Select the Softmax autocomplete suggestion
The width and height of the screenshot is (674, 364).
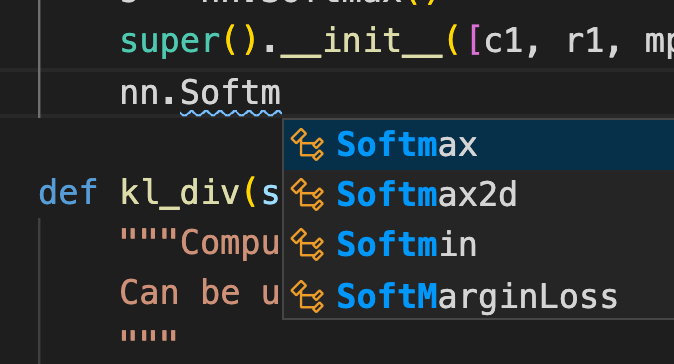pos(478,145)
